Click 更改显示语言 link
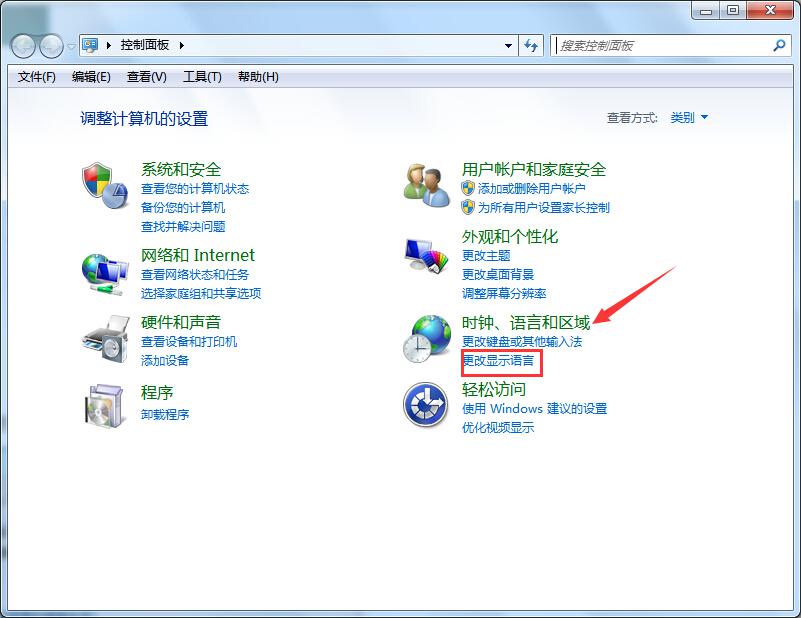 [498, 360]
